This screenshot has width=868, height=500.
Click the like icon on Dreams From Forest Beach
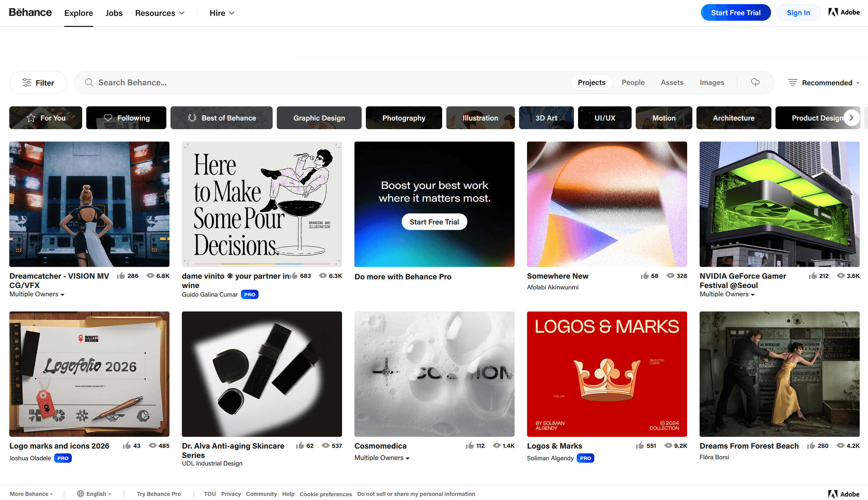click(811, 445)
